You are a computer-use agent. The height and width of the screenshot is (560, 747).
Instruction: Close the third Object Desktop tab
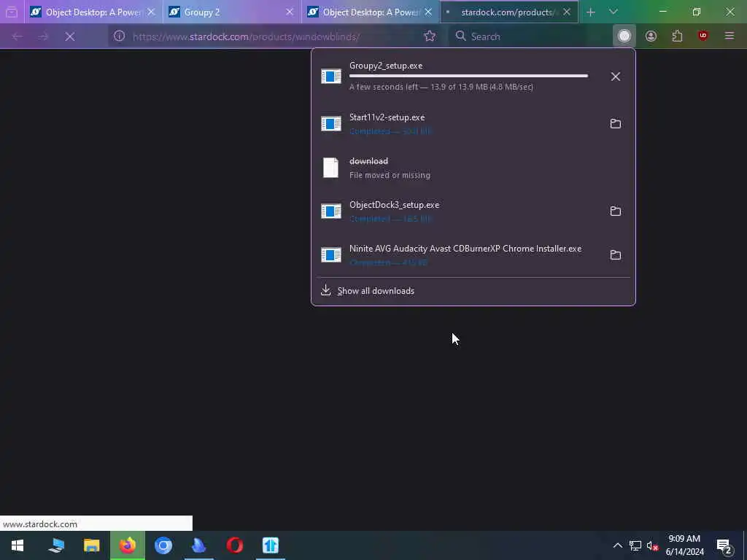[x=427, y=12]
